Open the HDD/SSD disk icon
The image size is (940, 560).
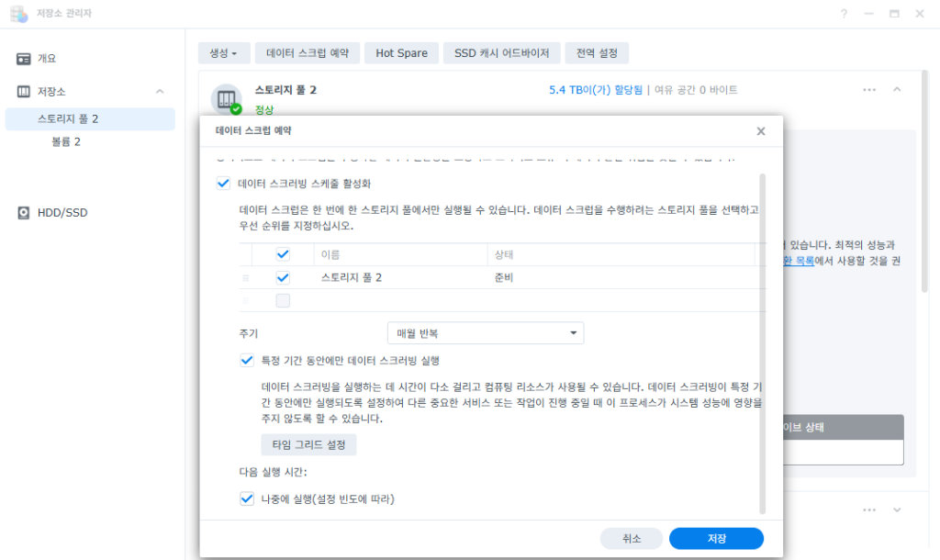[23, 213]
